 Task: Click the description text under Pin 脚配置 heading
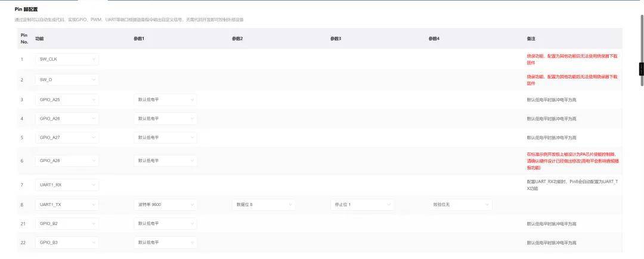click(129, 20)
